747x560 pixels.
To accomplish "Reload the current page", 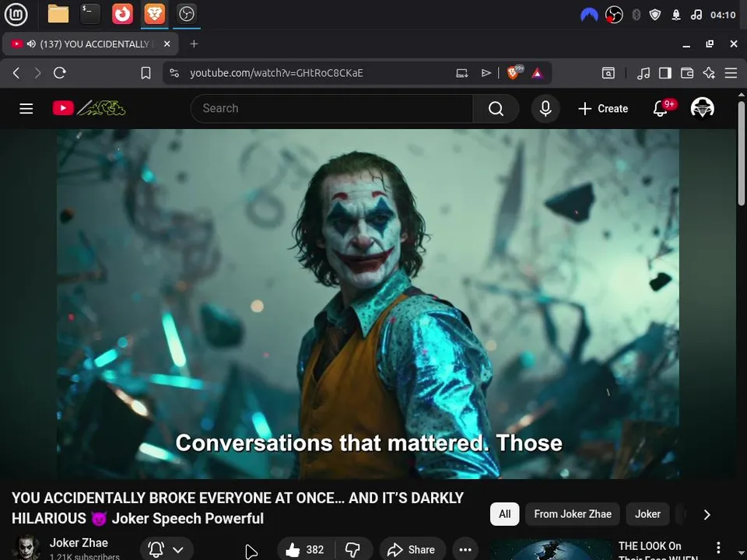I will coord(60,73).
